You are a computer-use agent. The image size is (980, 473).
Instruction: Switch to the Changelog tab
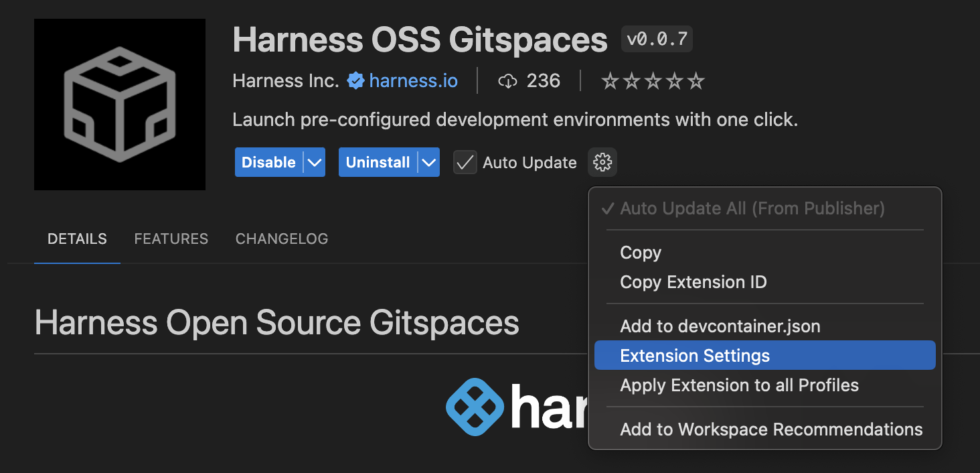[282, 239]
